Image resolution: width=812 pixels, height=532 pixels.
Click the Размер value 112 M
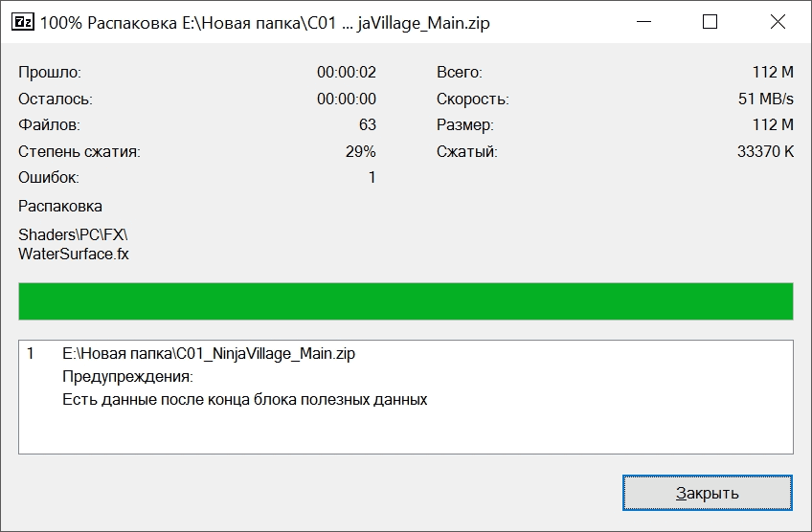773,124
